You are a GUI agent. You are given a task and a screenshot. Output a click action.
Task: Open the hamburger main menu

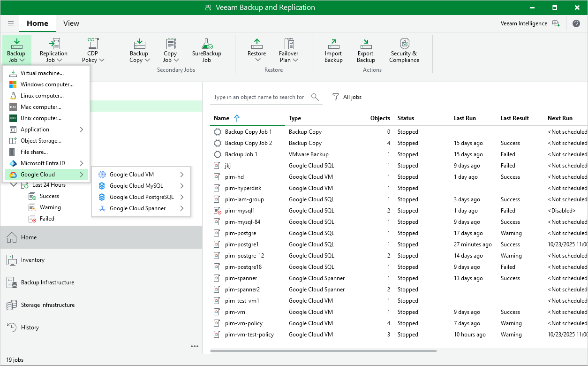tap(11, 23)
